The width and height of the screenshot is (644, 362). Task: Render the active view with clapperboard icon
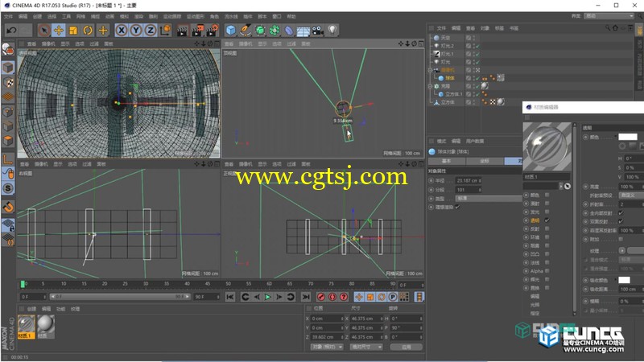183,31
